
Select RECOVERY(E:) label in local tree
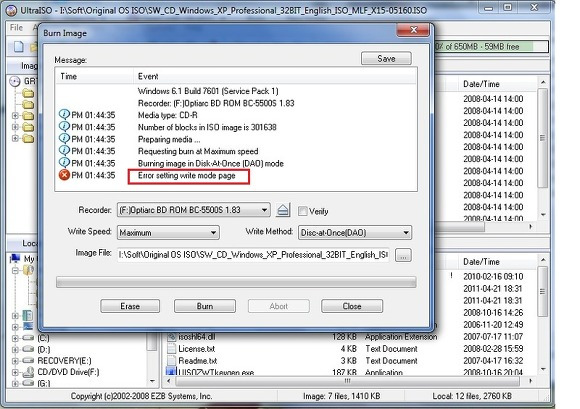[64, 361]
